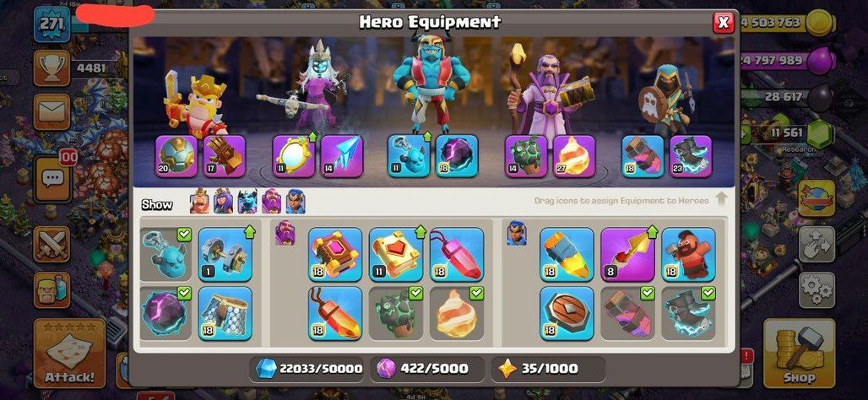Screen dimensions: 868x400
Task: Tap the Shiny Ore 22033/50000 counter
Action: 309,369
